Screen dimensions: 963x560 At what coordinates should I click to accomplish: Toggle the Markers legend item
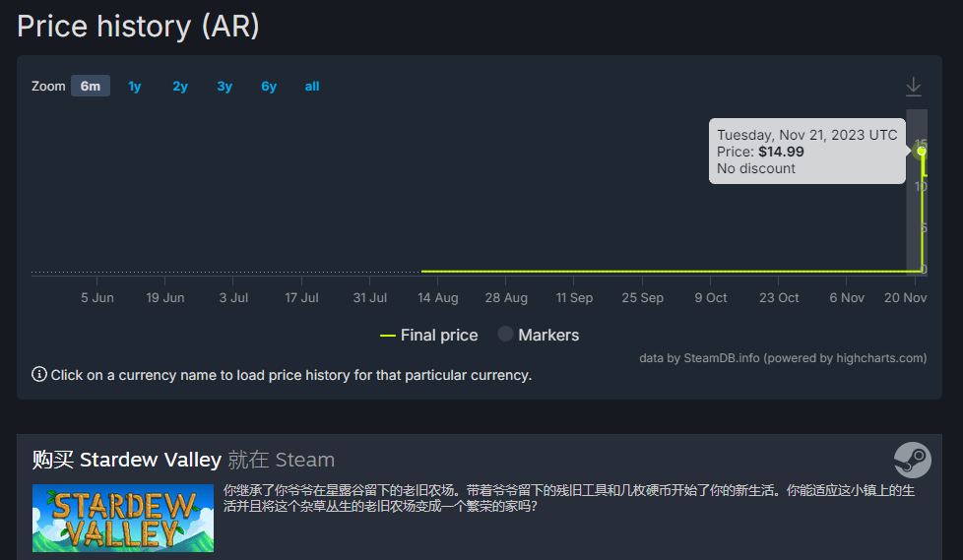pos(539,335)
